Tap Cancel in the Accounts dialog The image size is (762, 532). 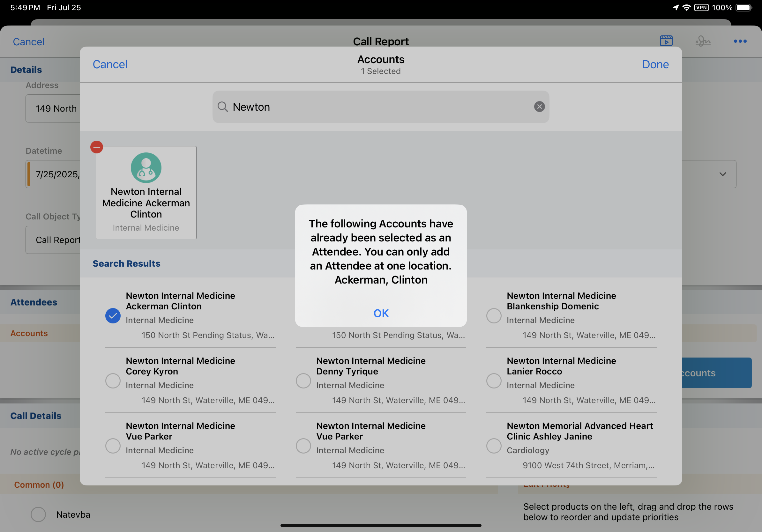[110, 64]
